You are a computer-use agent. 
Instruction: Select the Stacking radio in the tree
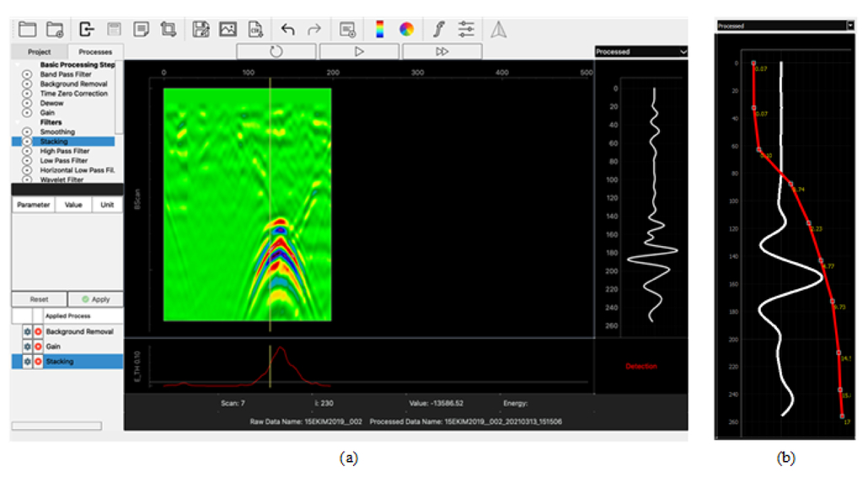pyautogui.click(x=27, y=142)
